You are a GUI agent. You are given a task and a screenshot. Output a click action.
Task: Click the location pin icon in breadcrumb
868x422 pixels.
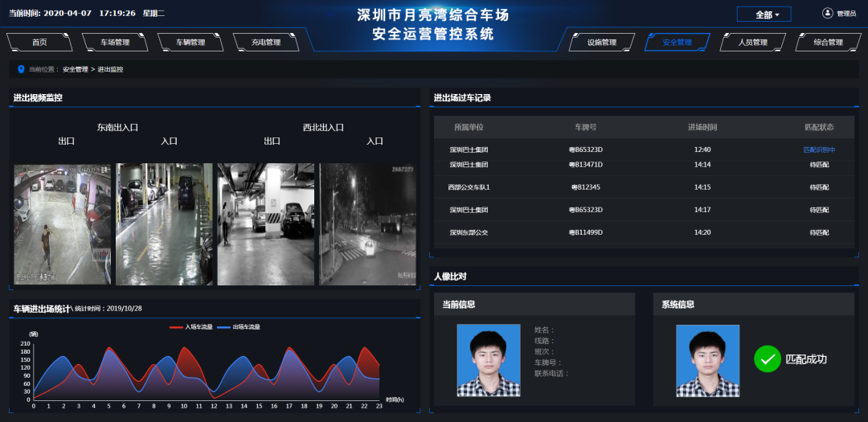(22, 69)
